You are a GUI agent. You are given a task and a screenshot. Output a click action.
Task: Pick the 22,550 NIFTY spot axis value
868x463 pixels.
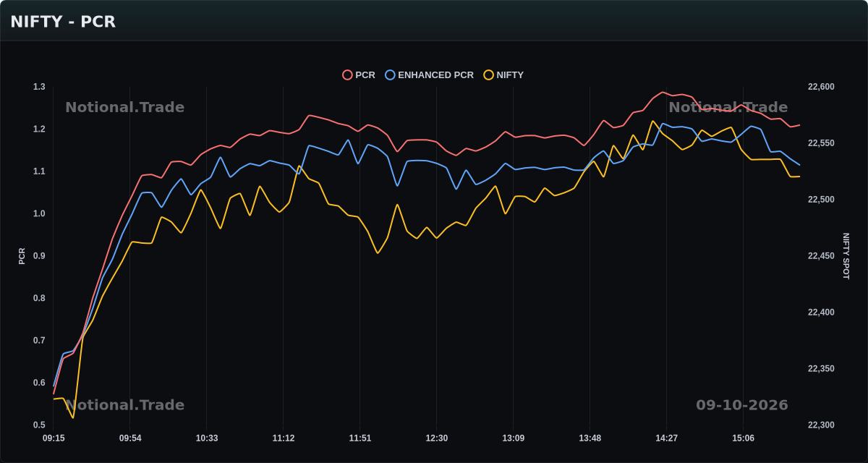click(821, 143)
